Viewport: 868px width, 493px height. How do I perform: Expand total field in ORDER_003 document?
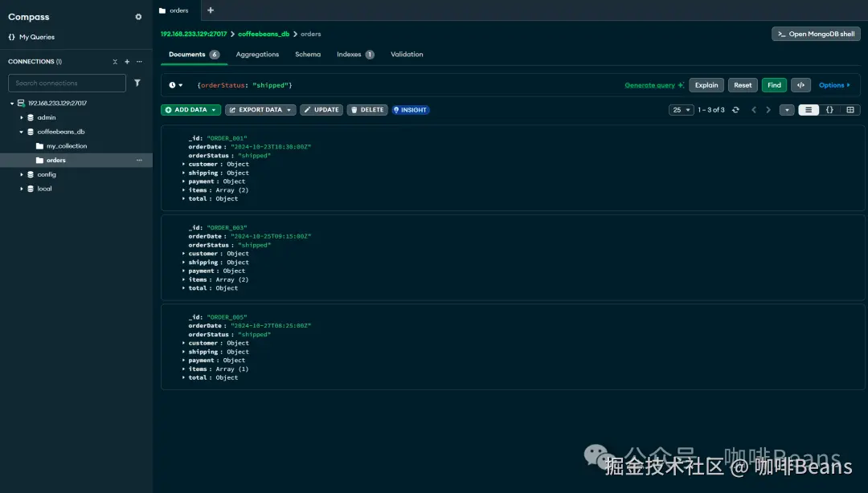(x=183, y=288)
